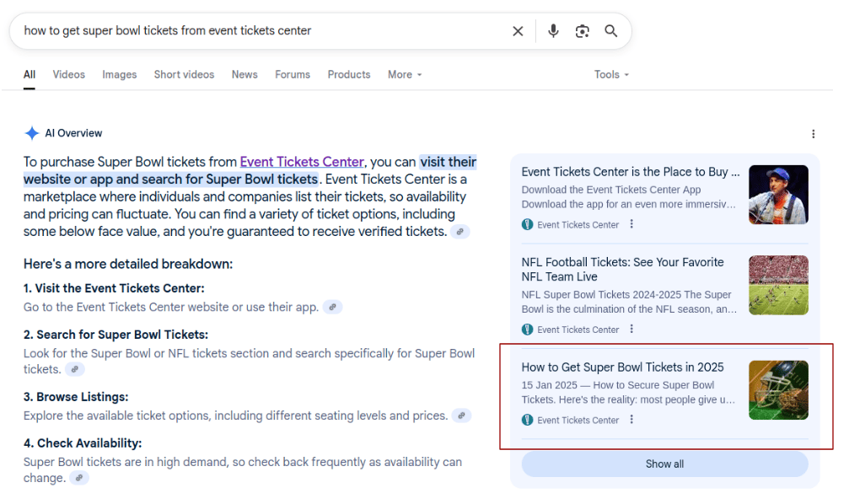Image resolution: width=849 pixels, height=504 pixels.
Task: Click link chip beside 'use their app'
Action: coord(332,308)
